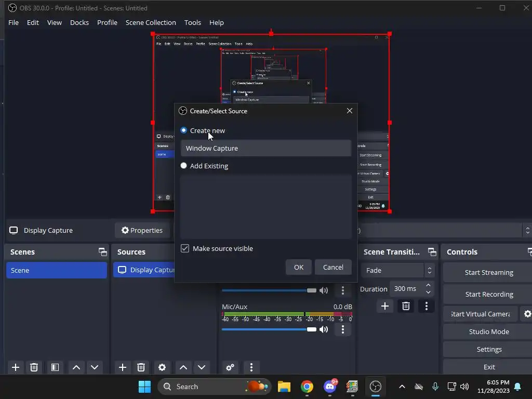
Task: Click Start Recording button
Action: tap(488, 294)
